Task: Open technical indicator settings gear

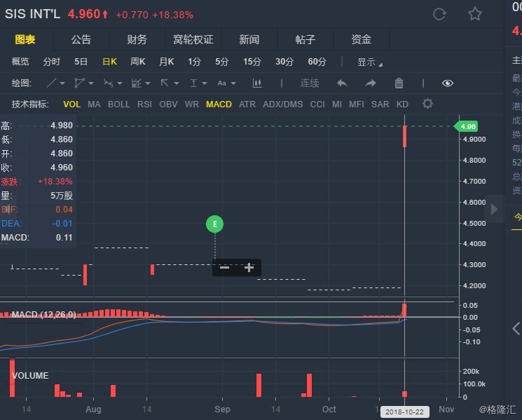Action: coord(427,104)
